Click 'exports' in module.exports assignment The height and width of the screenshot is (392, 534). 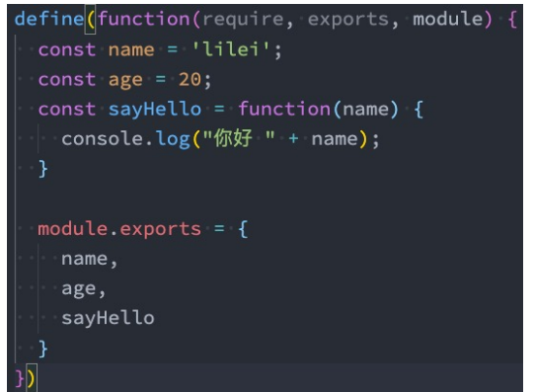point(161,230)
